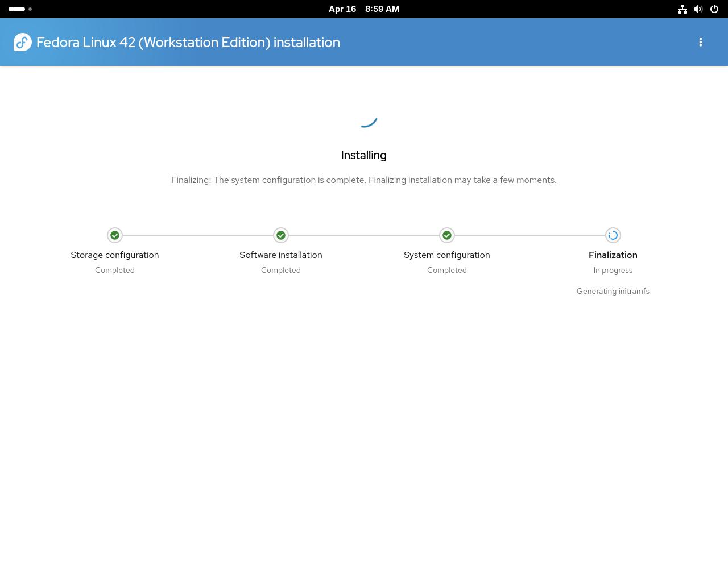Click the 'Finalizing: The system configuration is complete' message
728x582 pixels.
[364, 180]
